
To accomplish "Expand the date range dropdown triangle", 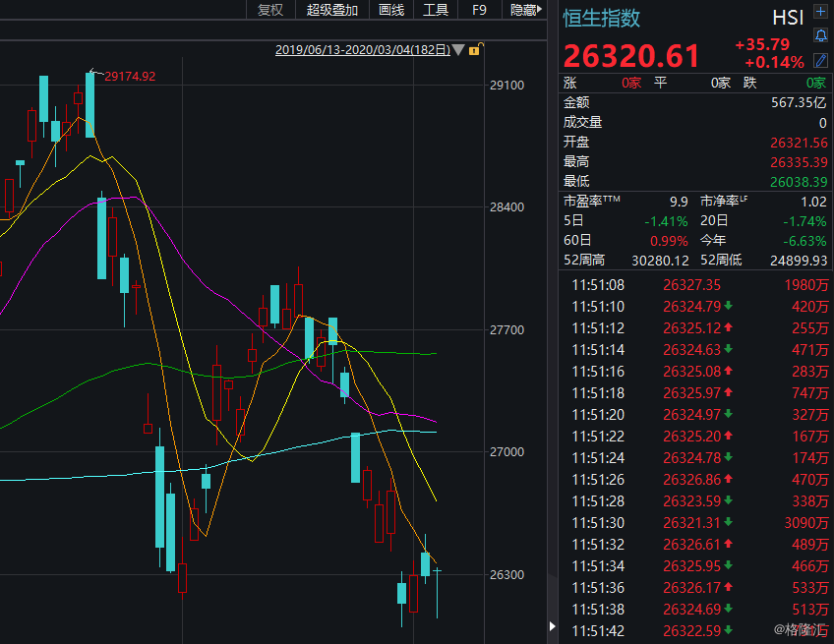I will (x=458, y=49).
